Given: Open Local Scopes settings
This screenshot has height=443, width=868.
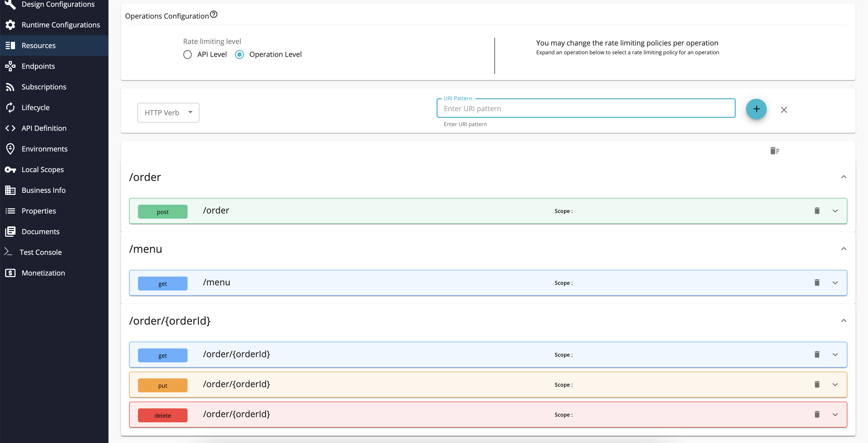Looking at the screenshot, I should tap(42, 170).
